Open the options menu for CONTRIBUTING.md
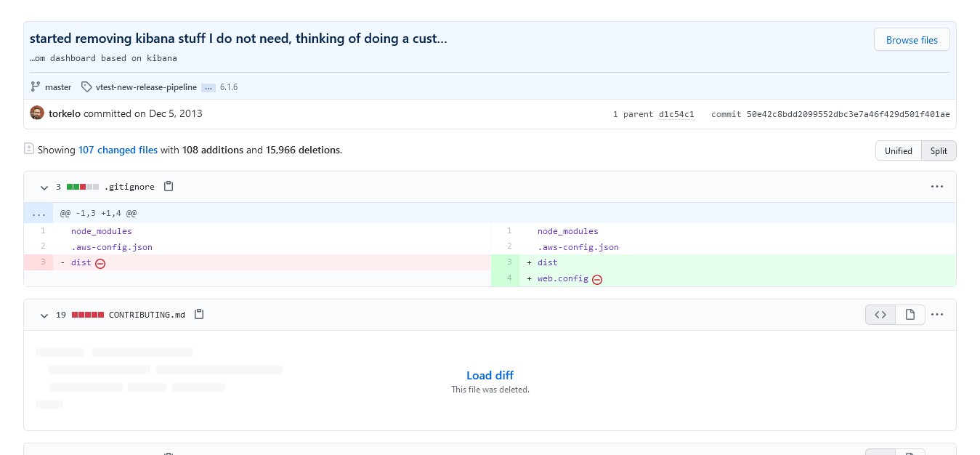 coord(936,314)
